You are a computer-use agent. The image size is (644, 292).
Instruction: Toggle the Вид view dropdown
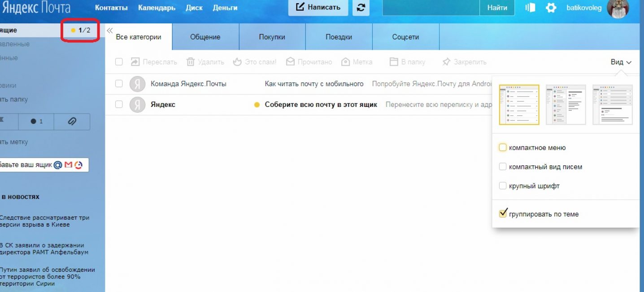621,62
